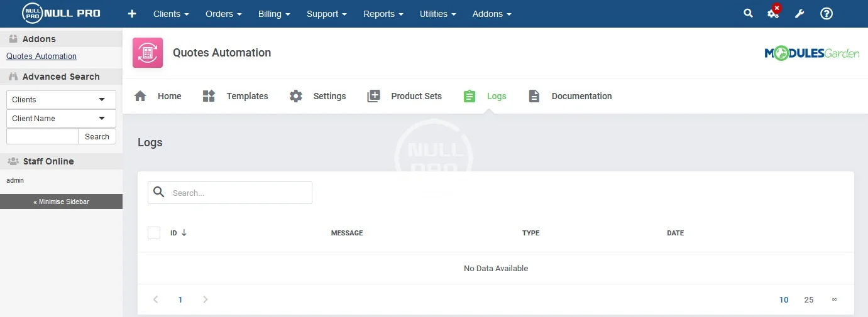Click the Minimise Sidebar bar
868x317 pixels.
tap(61, 201)
